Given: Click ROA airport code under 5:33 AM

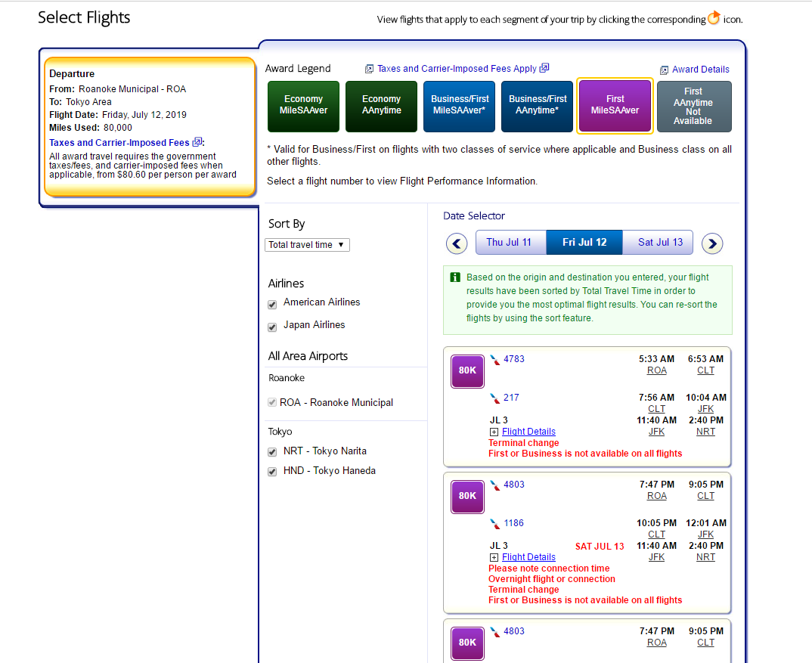Looking at the screenshot, I should pos(657,370).
